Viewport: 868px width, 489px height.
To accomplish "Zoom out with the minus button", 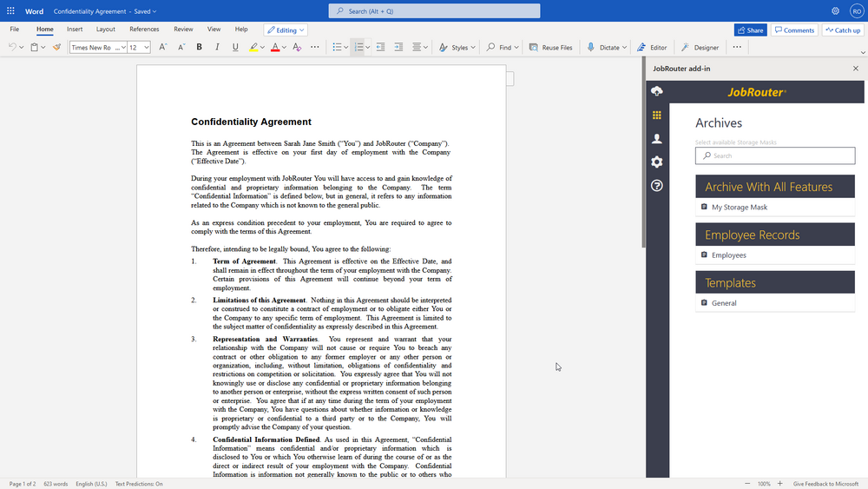I will point(747,484).
